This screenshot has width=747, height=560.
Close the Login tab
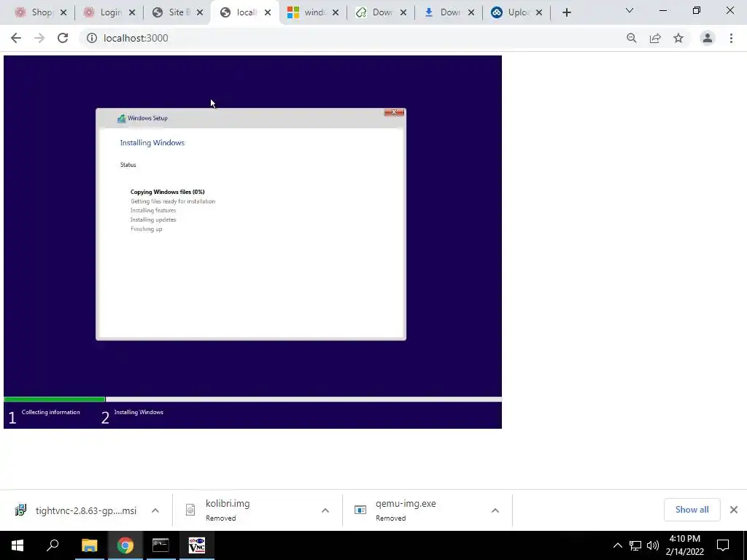pyautogui.click(x=132, y=13)
